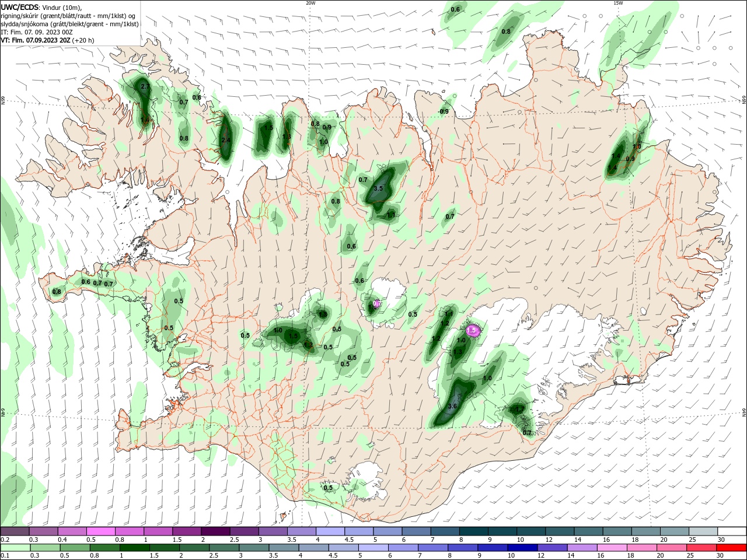Image resolution: width=747 pixels, height=560 pixels.
Task: Click the palest green first swatch of the rain legend
Action: pos(15,548)
